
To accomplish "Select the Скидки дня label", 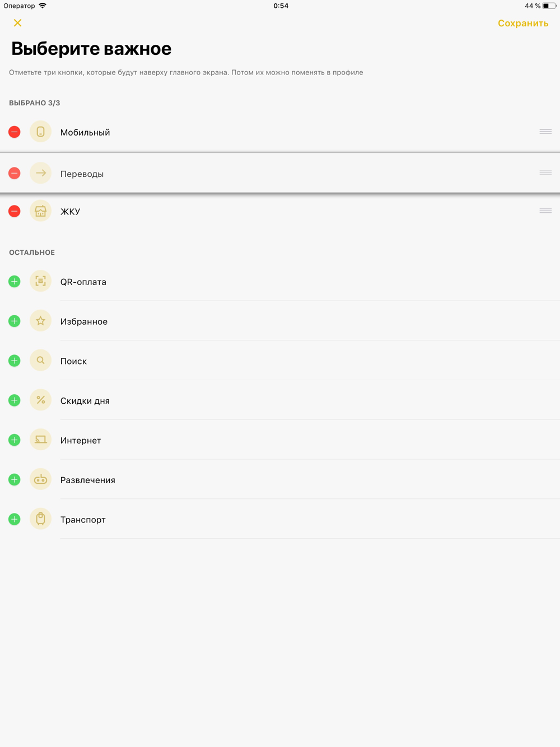I will 85,401.
